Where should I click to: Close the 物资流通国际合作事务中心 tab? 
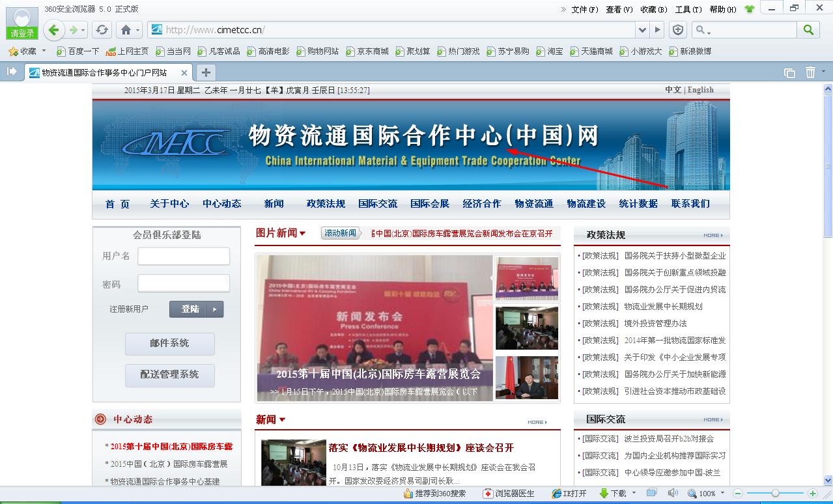pos(184,73)
